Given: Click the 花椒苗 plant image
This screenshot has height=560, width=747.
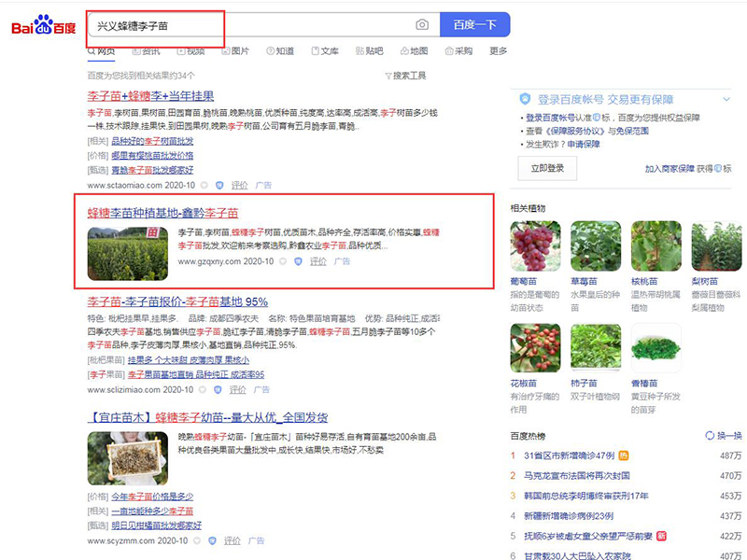Looking at the screenshot, I should tap(535, 348).
